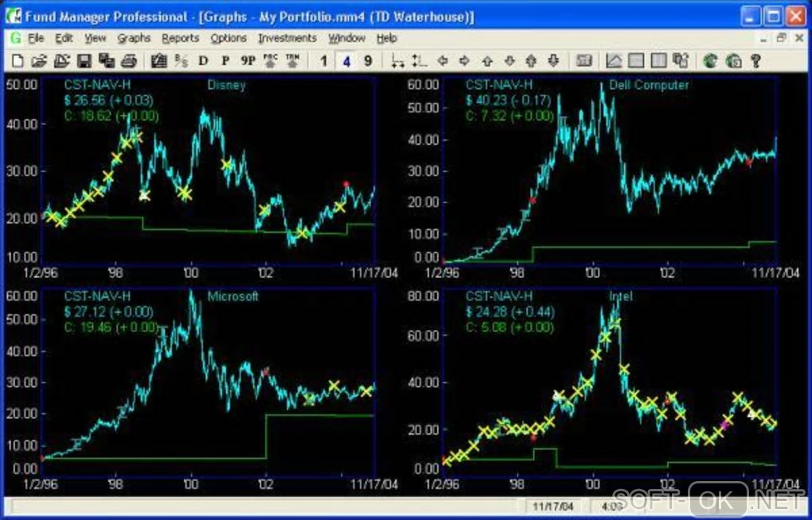812x520 pixels.
Task: Click the left arrow toolbar icon
Action: (x=443, y=61)
